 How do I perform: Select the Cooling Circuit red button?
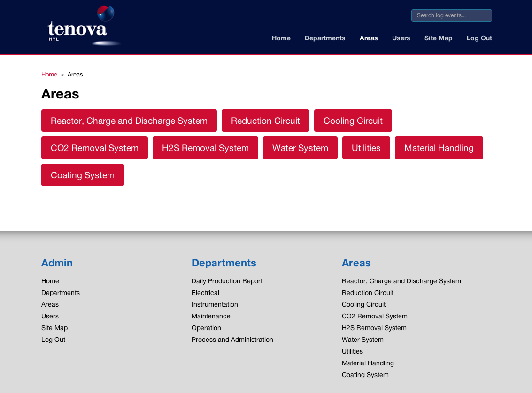353,121
